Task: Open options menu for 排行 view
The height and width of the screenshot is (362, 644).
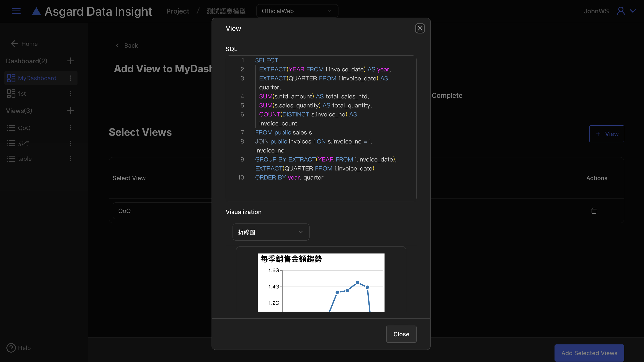Action: (x=70, y=143)
